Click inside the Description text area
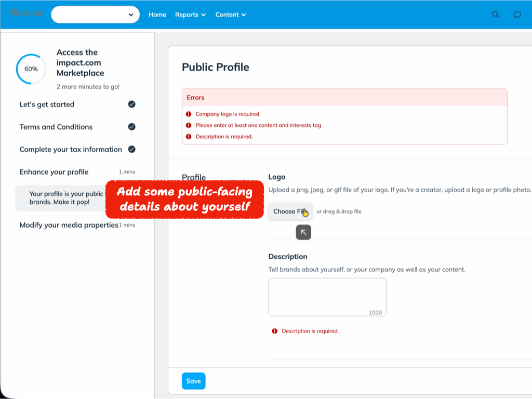This screenshot has height=399, width=532. (x=327, y=295)
